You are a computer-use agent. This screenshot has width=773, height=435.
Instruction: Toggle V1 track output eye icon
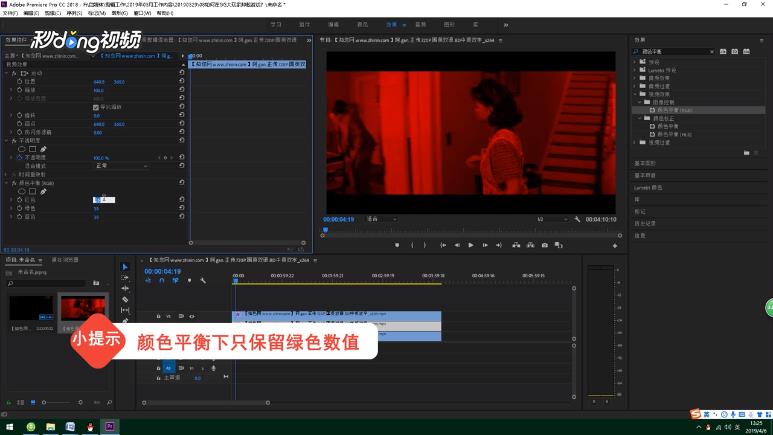pyautogui.click(x=192, y=316)
